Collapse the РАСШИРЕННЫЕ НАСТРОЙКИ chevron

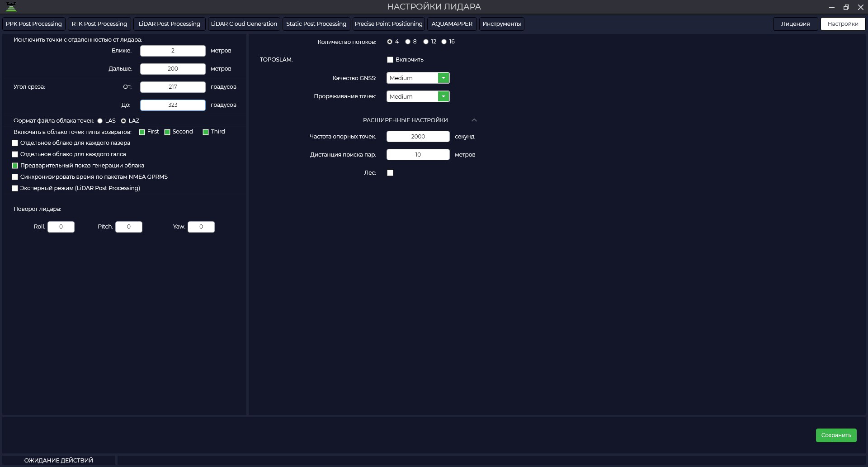474,120
